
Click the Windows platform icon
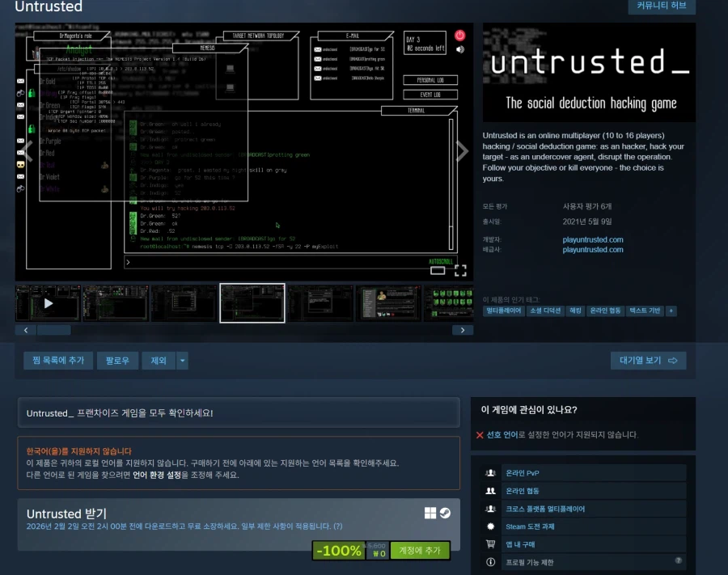(431, 513)
